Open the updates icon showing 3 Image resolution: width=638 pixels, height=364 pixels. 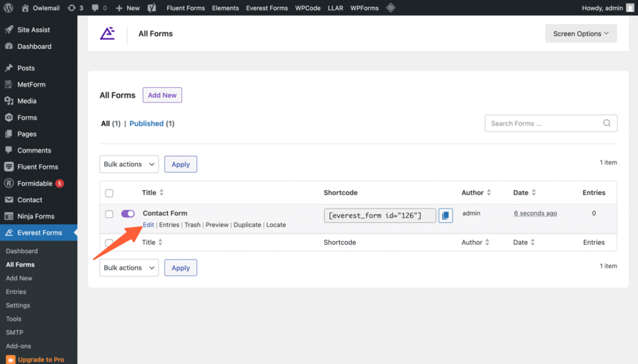pos(72,8)
